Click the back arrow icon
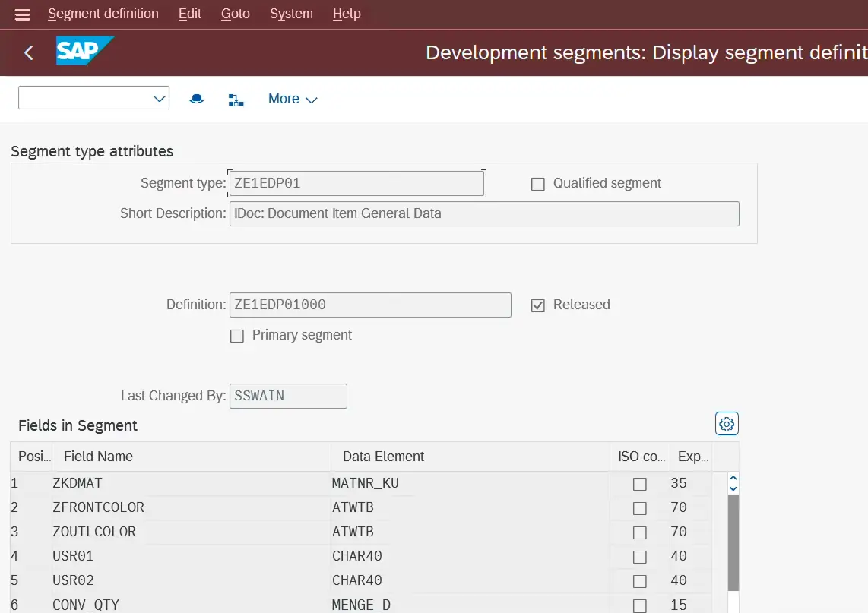Screen dimensions: 868x613 [29, 52]
